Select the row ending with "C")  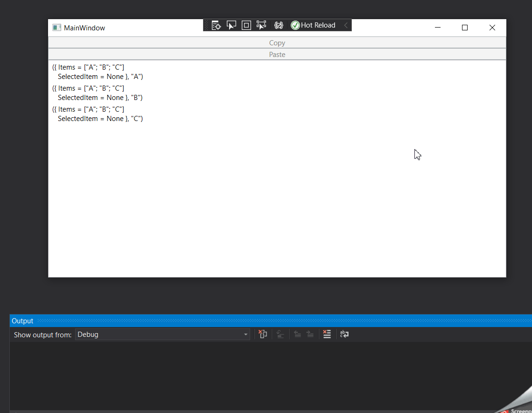pyautogui.click(x=277, y=114)
